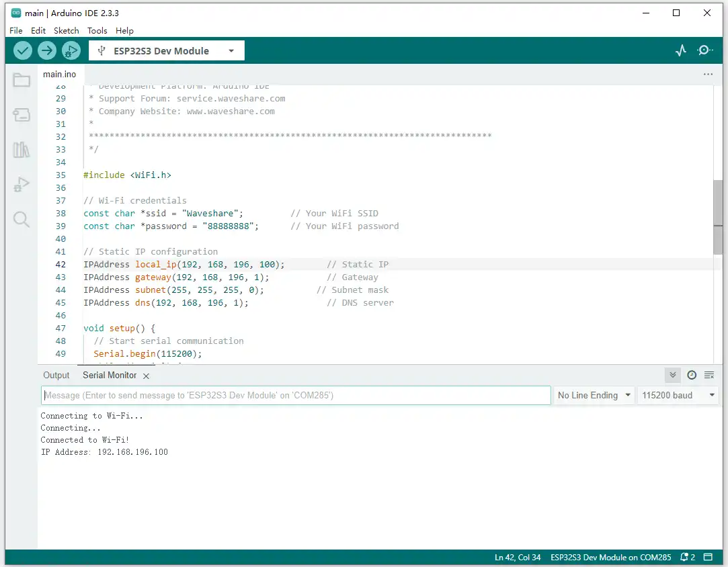
Task: Click dns identifier on line 45
Action: 143,302
